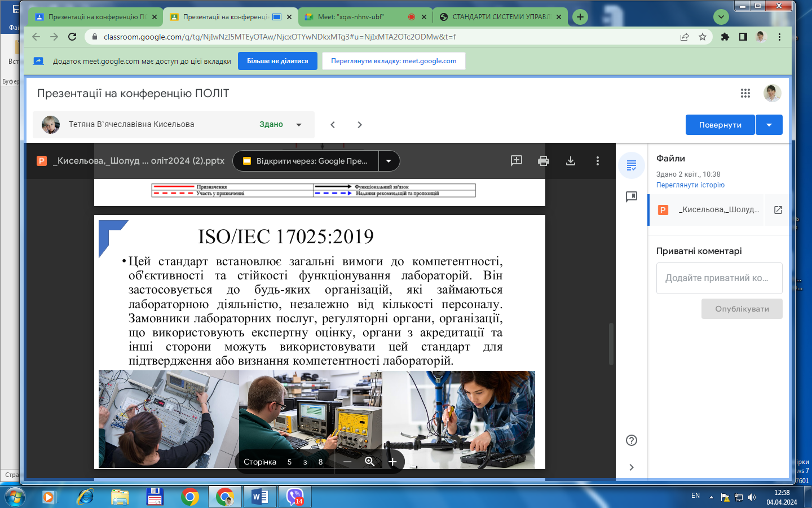The image size is (812, 508).
Task: Print the presentation file
Action: pos(543,161)
